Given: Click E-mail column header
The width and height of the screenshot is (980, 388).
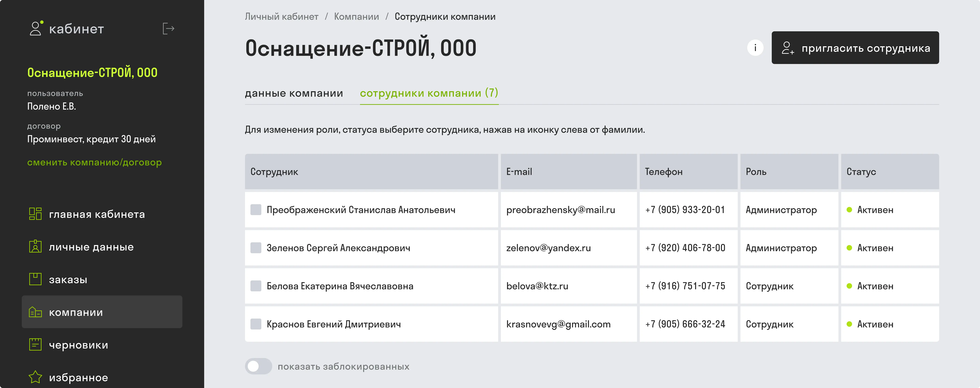Looking at the screenshot, I should pos(568,172).
